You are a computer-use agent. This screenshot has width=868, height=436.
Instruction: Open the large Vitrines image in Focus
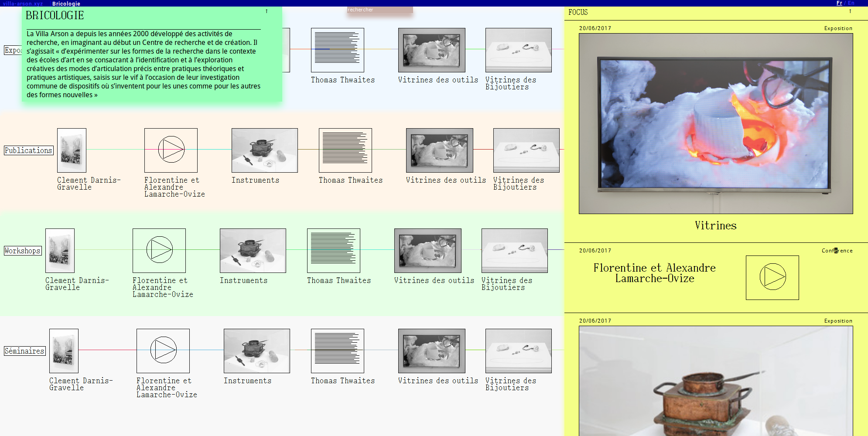point(715,123)
